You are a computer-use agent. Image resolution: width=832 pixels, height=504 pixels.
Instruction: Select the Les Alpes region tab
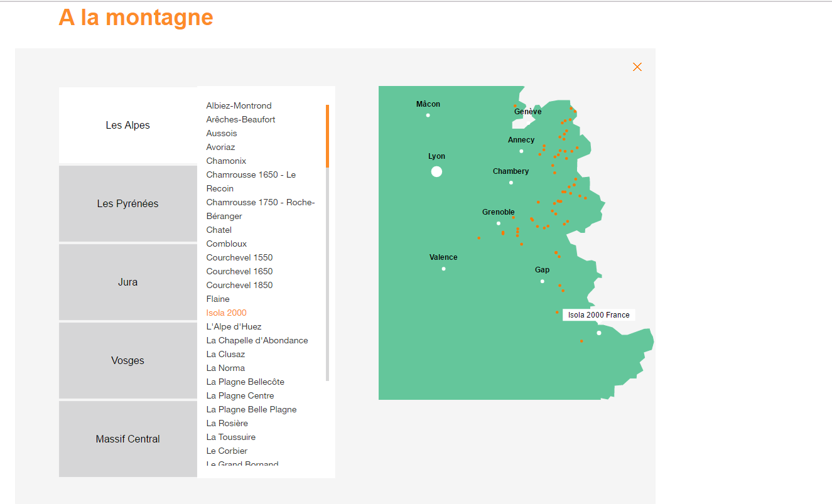pyautogui.click(x=127, y=126)
